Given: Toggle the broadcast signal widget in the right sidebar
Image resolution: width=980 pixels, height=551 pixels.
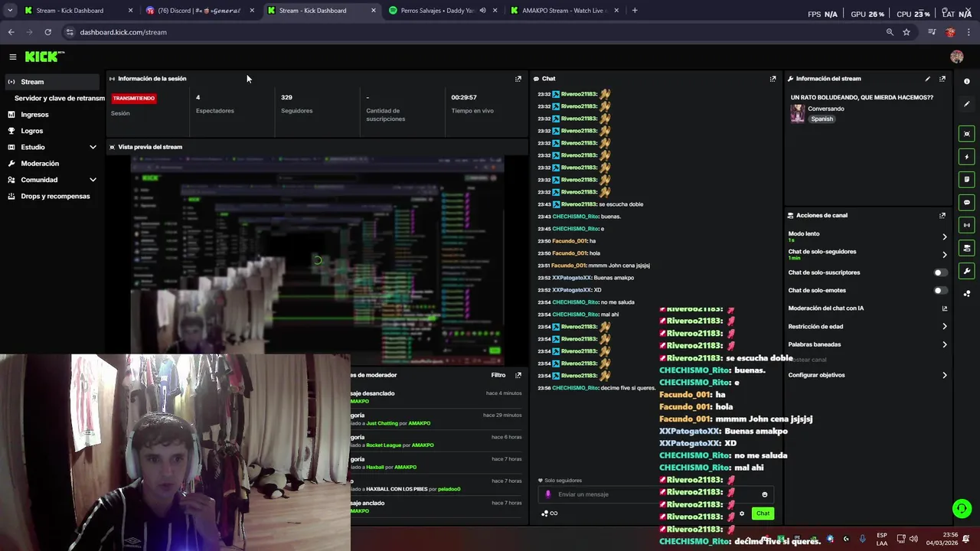Looking at the screenshot, I should [966, 225].
